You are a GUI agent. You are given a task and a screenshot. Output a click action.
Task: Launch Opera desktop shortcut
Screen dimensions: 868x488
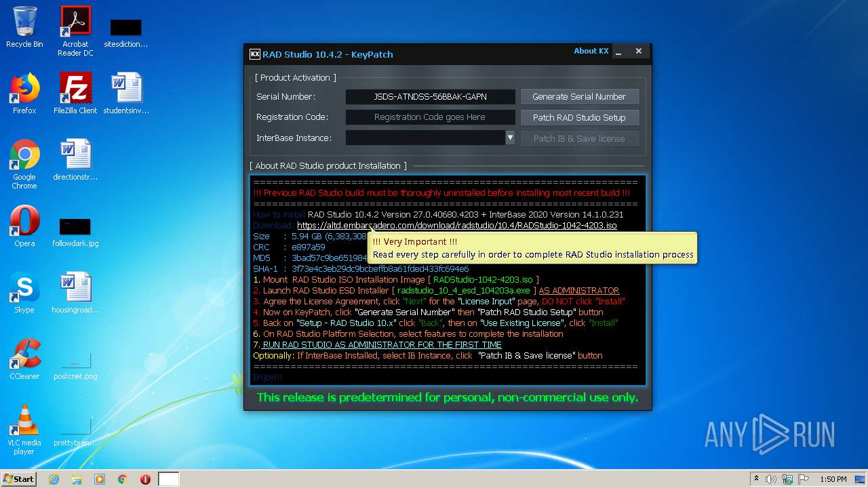(x=24, y=226)
